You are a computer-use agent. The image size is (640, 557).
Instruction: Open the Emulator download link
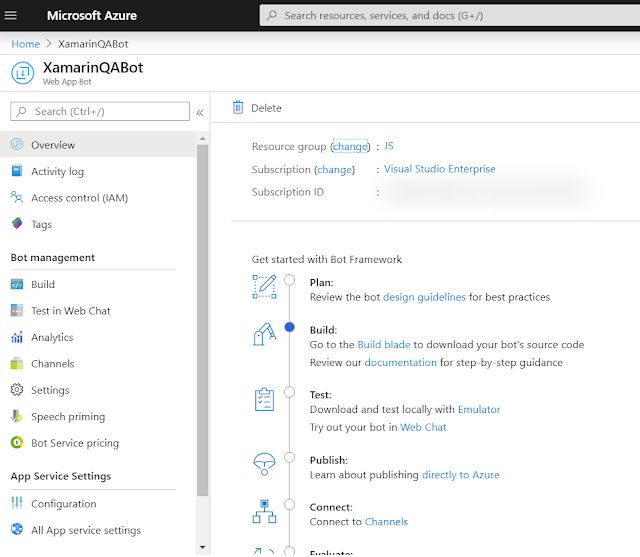[479, 409]
